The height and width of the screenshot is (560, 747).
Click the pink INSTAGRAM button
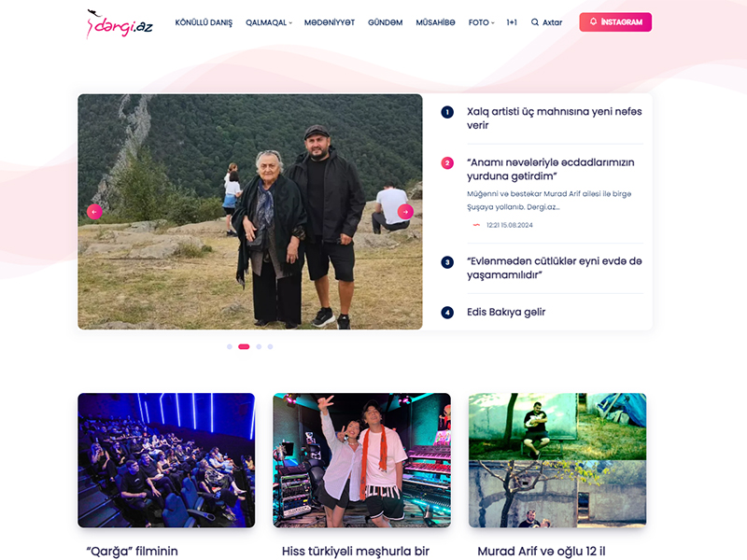coord(615,21)
